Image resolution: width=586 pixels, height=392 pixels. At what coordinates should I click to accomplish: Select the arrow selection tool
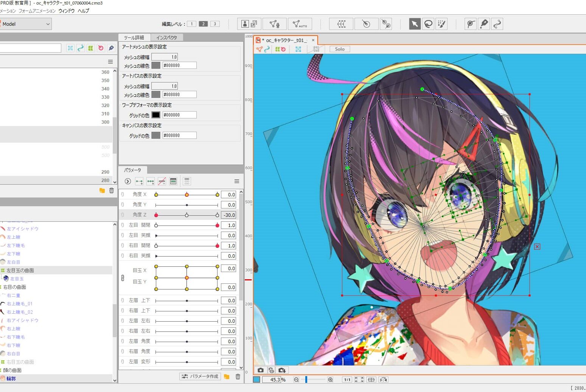click(415, 24)
